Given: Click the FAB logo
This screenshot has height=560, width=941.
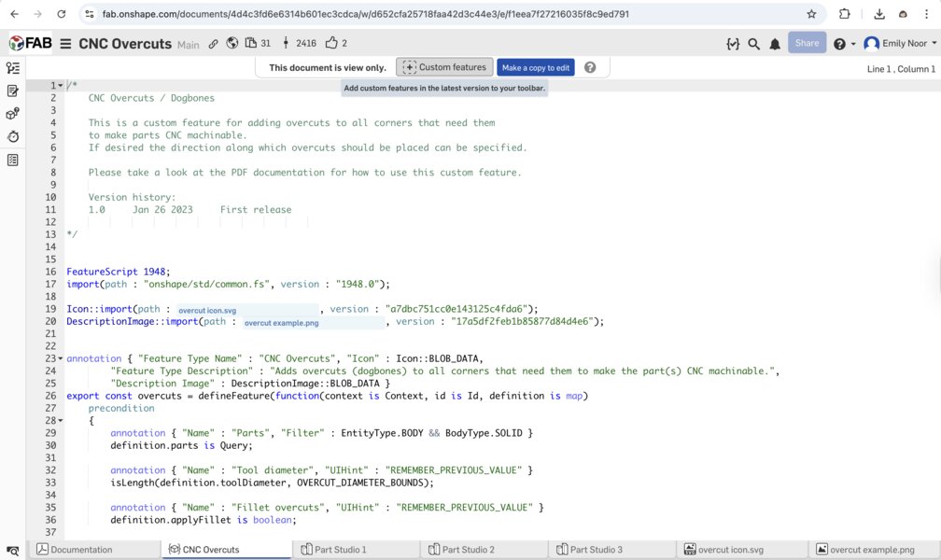Looking at the screenshot, I should pos(31,43).
